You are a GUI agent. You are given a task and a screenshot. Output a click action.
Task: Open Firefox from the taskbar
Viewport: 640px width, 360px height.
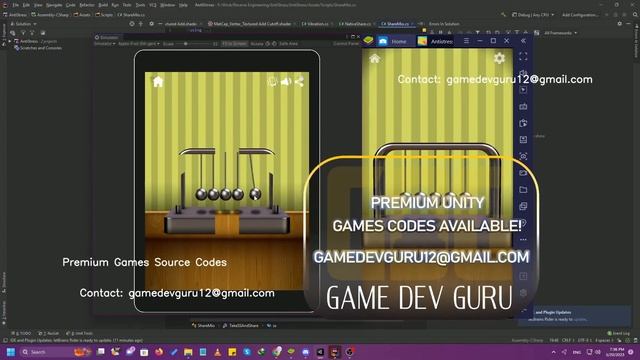(x=159, y=352)
